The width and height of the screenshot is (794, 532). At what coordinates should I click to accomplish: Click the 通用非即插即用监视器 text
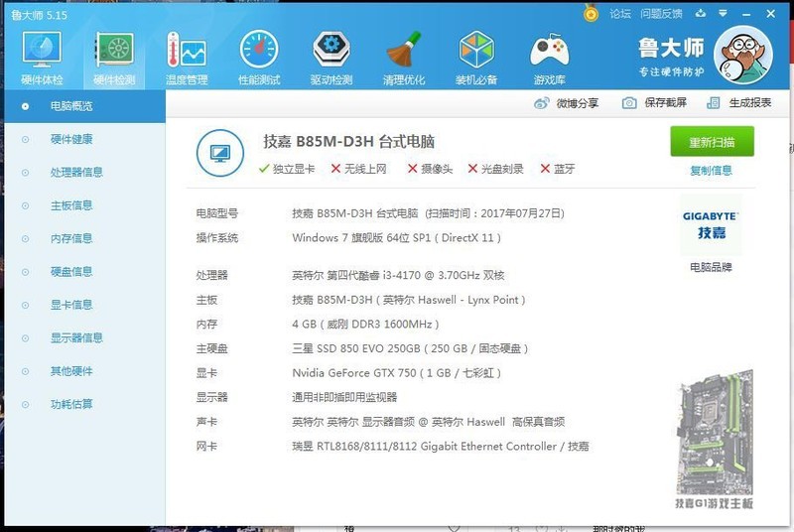tap(344, 397)
